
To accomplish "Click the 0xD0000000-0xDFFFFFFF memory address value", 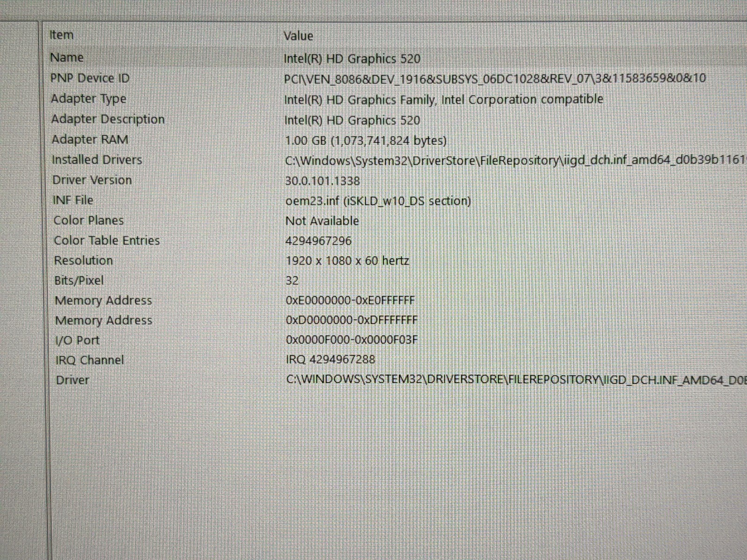I will tap(351, 321).
